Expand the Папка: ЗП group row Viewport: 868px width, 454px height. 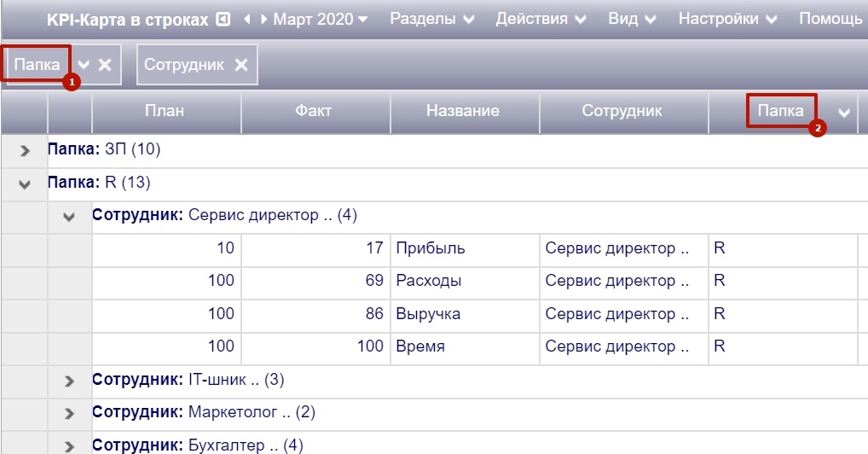pos(25,151)
